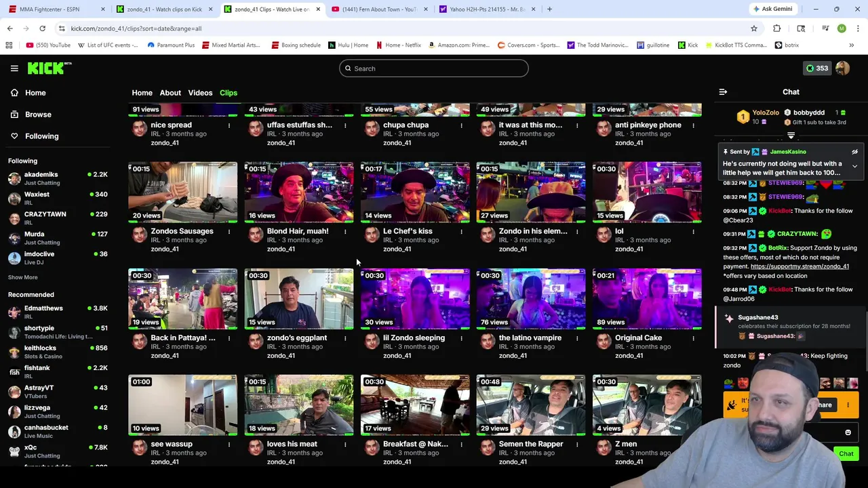Collapse the chat panel with arrow icon

pyautogui.click(x=723, y=92)
